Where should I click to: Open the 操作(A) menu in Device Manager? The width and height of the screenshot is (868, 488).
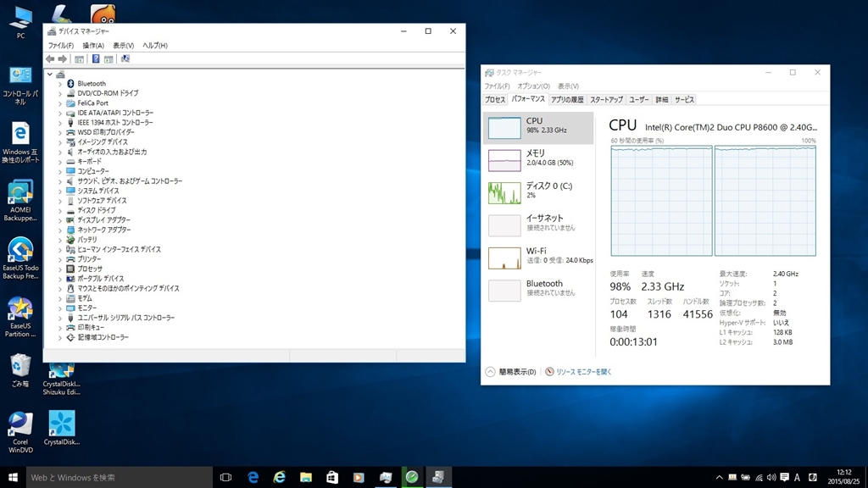[x=93, y=46]
